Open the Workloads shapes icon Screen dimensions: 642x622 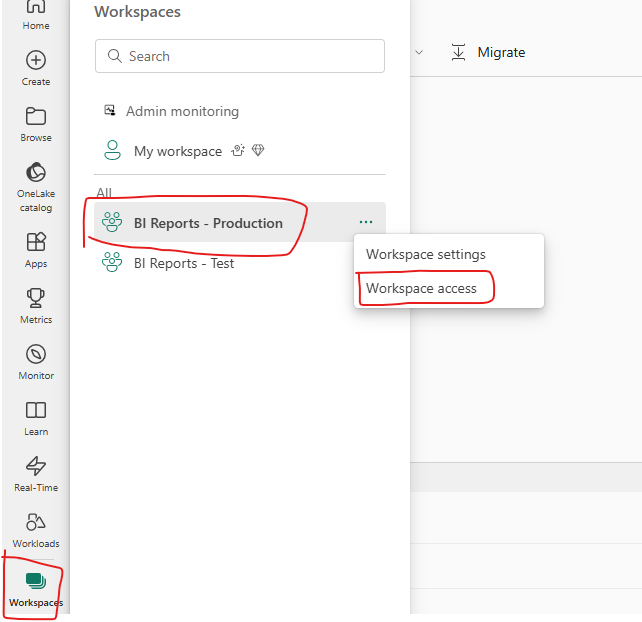coord(36,522)
